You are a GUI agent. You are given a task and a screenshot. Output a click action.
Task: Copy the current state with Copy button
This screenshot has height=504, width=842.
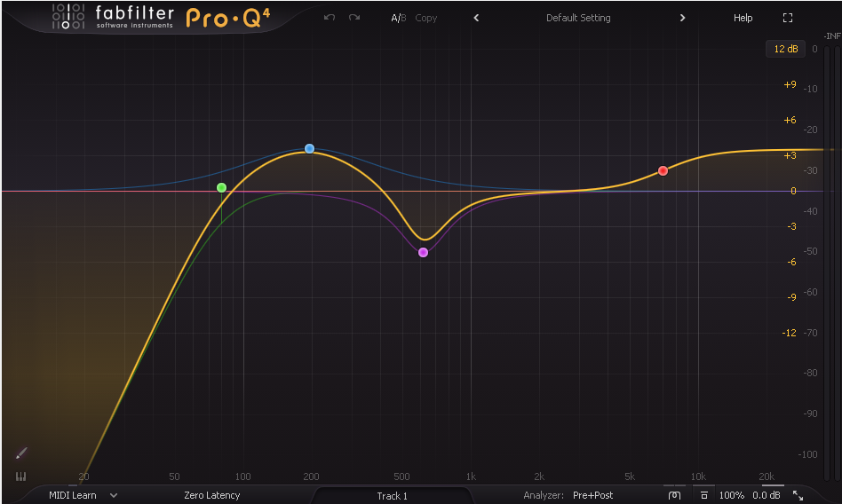coord(425,18)
